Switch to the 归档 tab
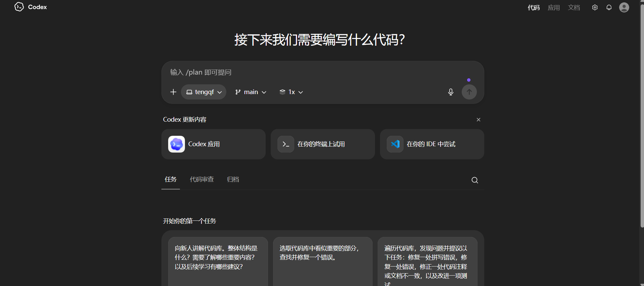This screenshot has height=286, width=644. pyautogui.click(x=233, y=179)
